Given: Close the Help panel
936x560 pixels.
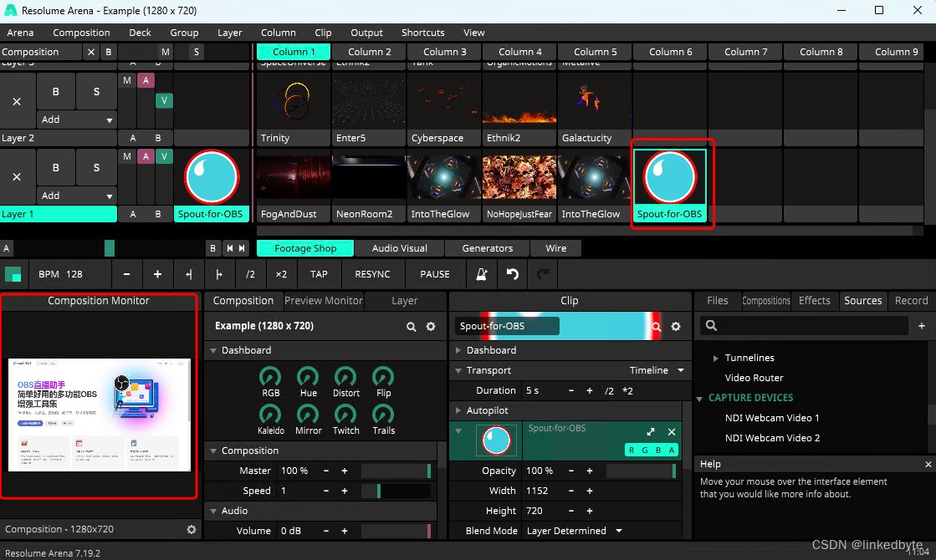Looking at the screenshot, I should coord(928,464).
